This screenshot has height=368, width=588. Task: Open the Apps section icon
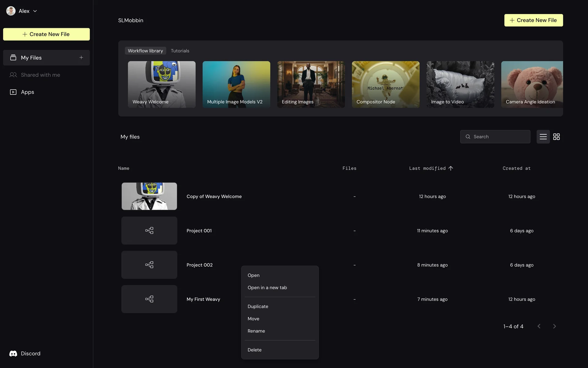[13, 92]
